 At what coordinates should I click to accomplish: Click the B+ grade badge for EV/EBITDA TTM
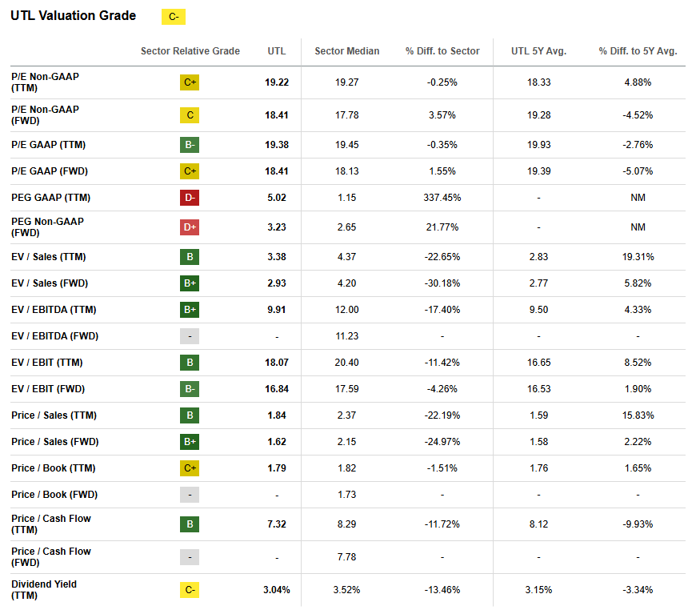click(x=190, y=310)
